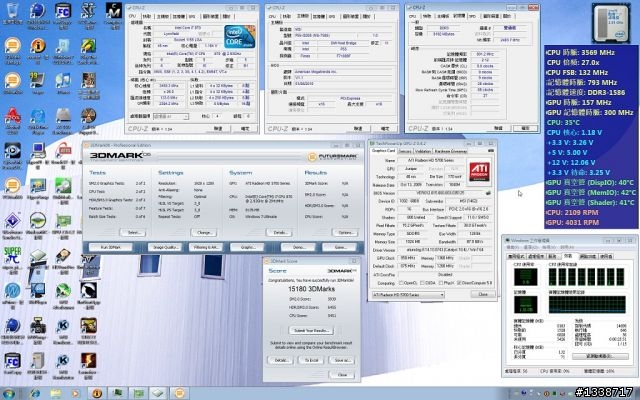Toggle the DirectCompute 5.0 checkbox
Viewport: 640px width, 400px height.
coord(460,283)
